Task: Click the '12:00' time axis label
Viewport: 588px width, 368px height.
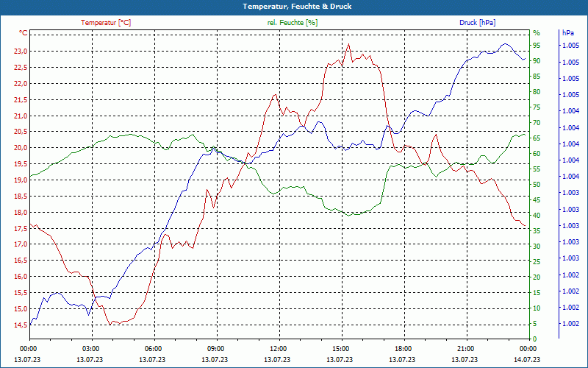Action: pos(278,349)
